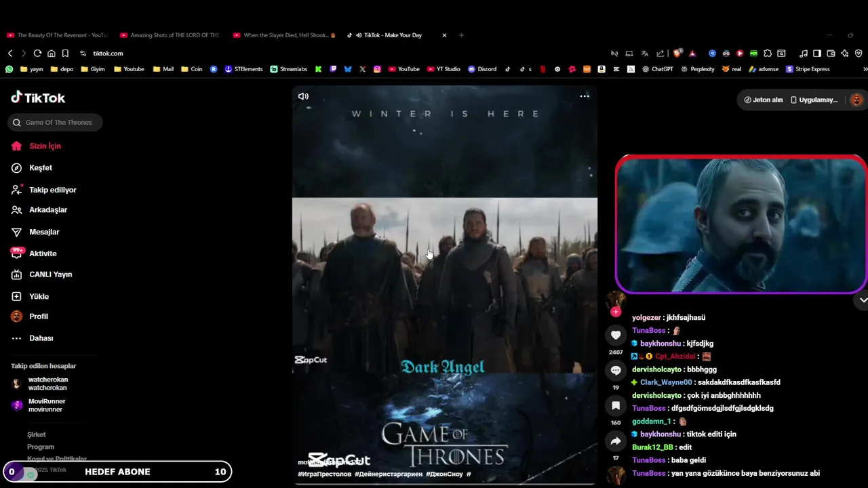Open the Streamlabs bookmark

(x=288, y=69)
